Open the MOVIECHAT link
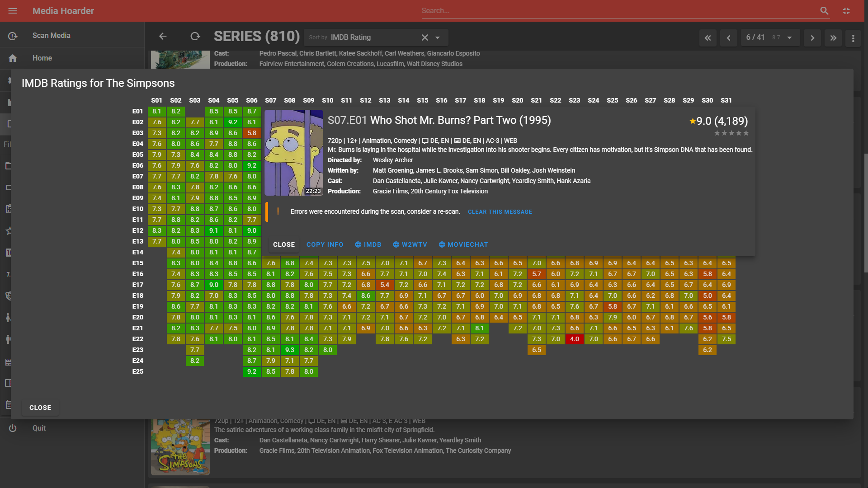 coord(463,244)
